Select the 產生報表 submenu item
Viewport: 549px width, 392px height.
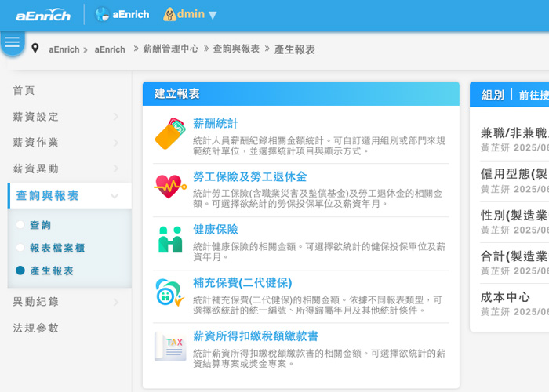click(x=52, y=270)
